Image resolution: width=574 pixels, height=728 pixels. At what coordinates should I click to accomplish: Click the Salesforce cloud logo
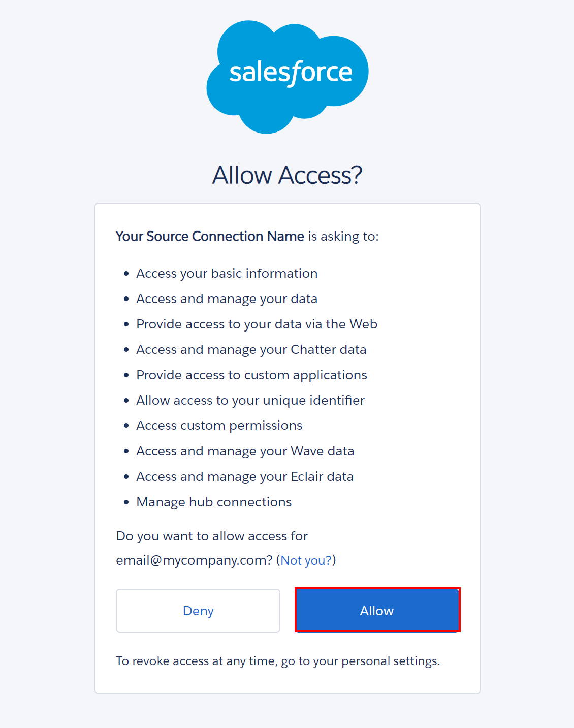click(288, 77)
